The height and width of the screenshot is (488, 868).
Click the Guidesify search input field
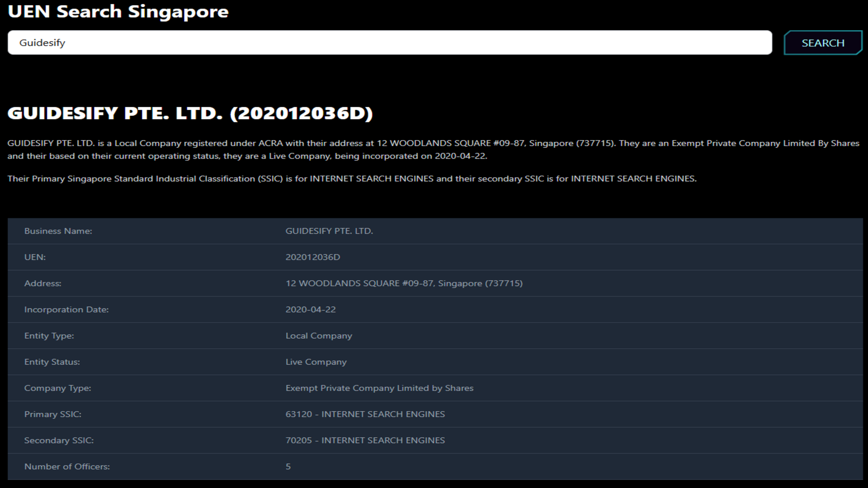pyautogui.click(x=389, y=42)
